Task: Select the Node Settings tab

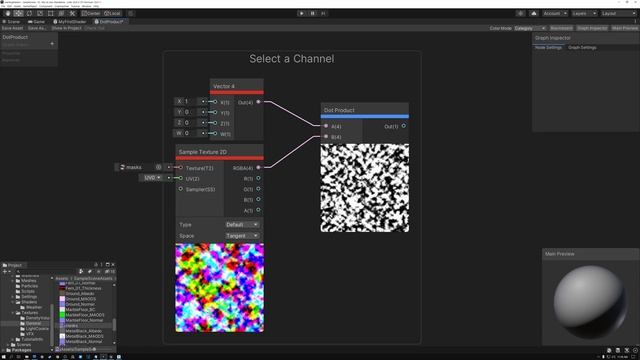Action: click(x=548, y=47)
